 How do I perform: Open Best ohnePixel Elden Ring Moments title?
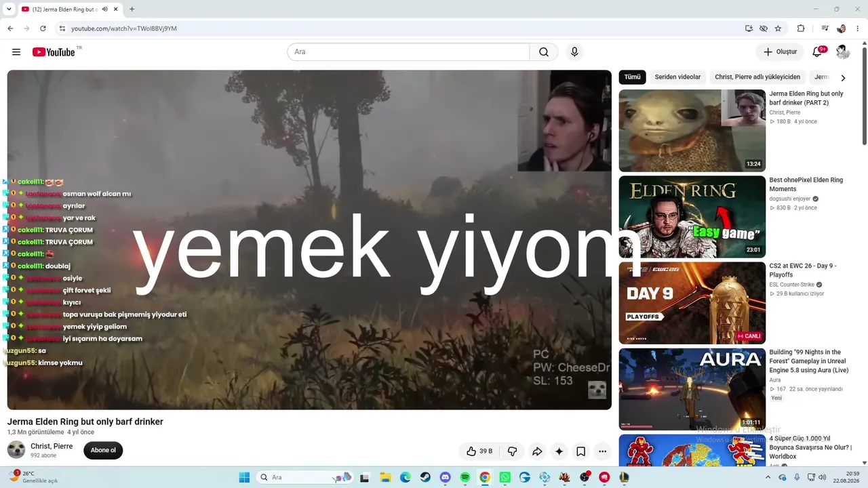coord(806,184)
